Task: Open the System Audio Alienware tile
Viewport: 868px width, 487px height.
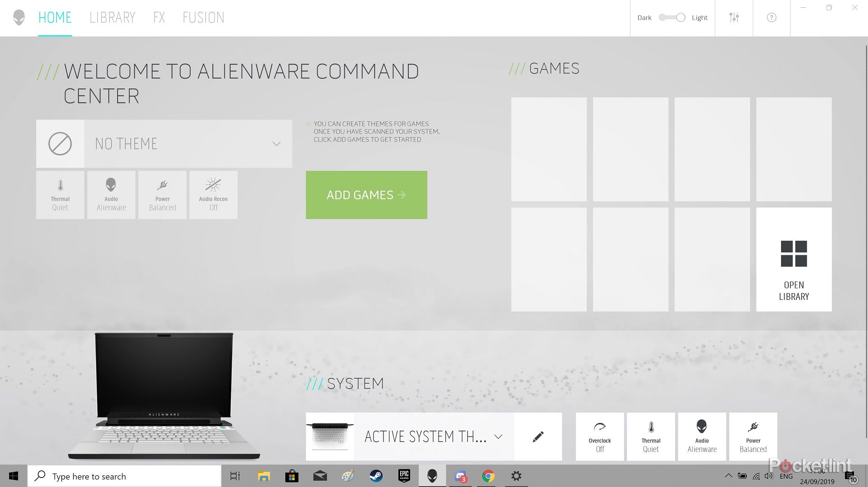Action: coord(702,436)
